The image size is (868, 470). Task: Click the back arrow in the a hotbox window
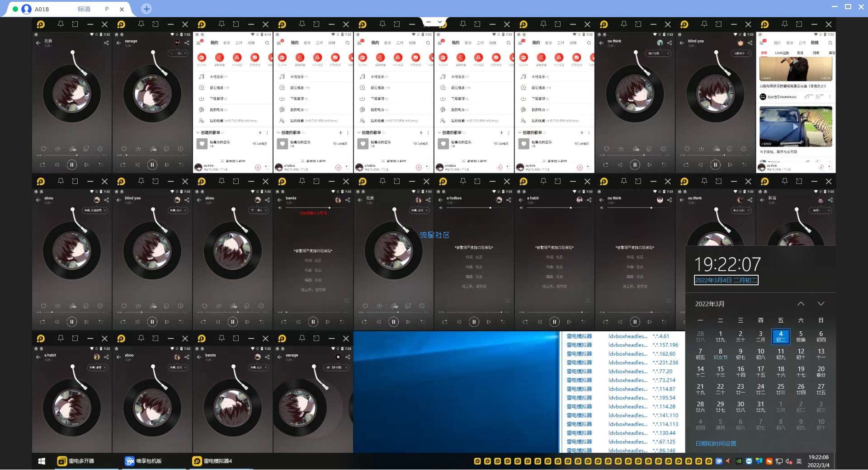tap(440, 200)
